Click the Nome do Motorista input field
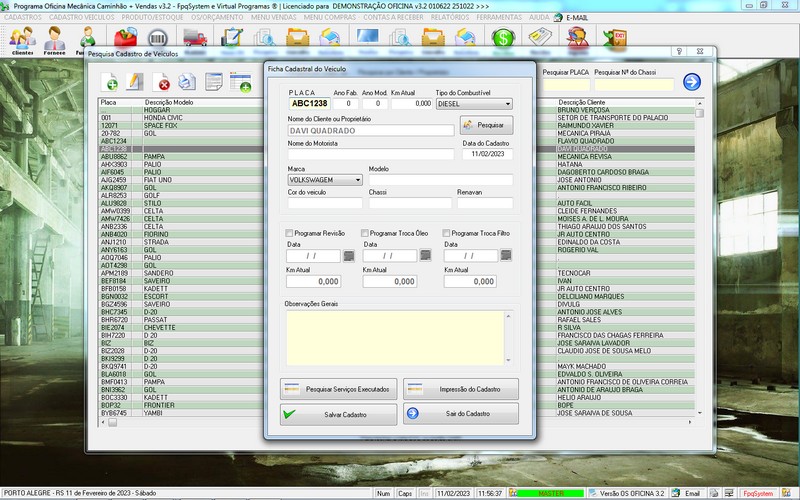This screenshot has width=800, height=500. coord(371,155)
